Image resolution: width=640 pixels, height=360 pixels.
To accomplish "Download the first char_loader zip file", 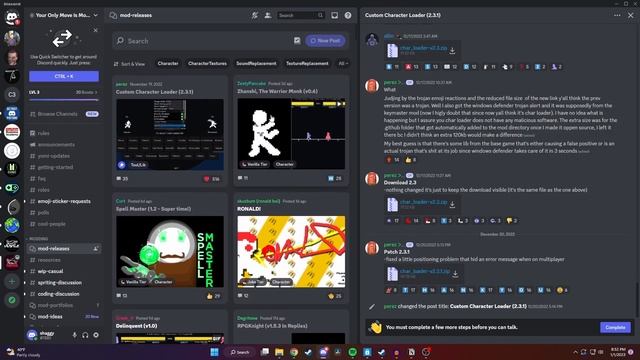I will pos(452,51).
